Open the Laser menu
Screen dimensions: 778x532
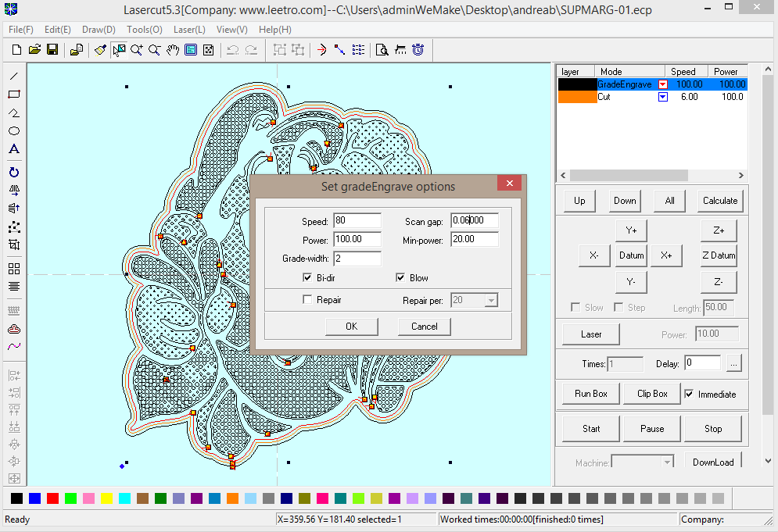[189, 30]
